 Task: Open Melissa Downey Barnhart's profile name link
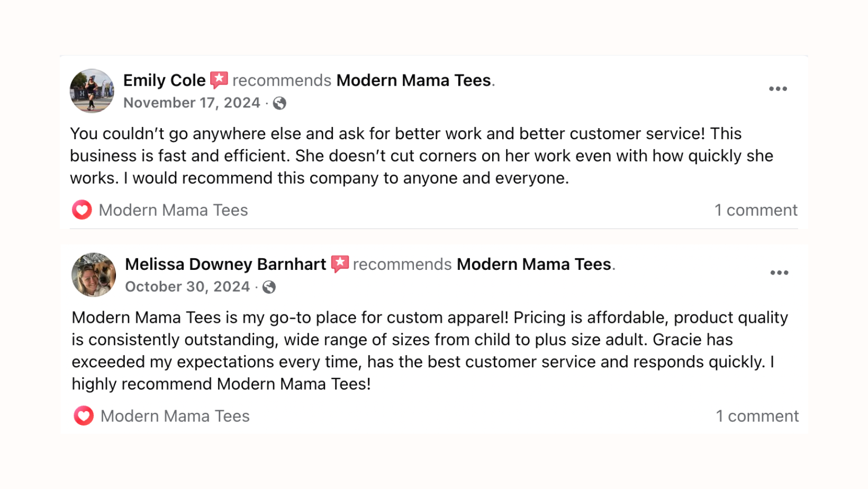[x=225, y=264]
